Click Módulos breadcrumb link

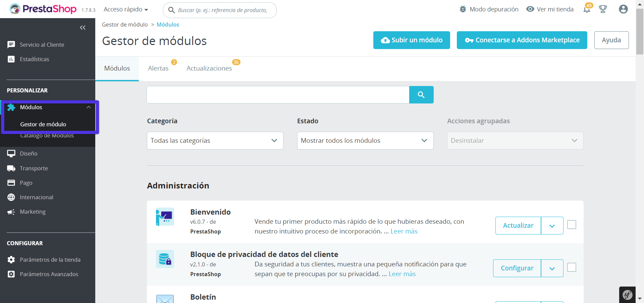168,25
